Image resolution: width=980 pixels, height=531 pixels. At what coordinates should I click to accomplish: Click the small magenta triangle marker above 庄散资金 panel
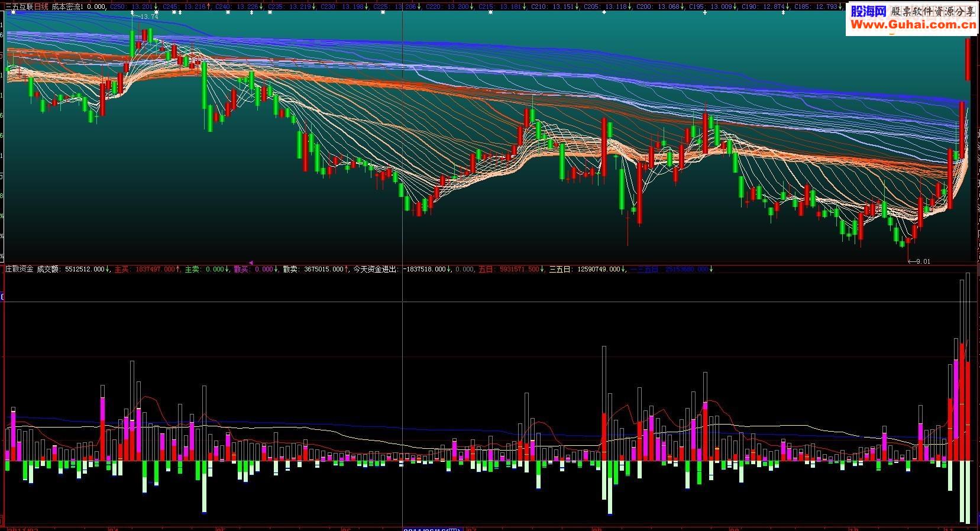pos(250,262)
